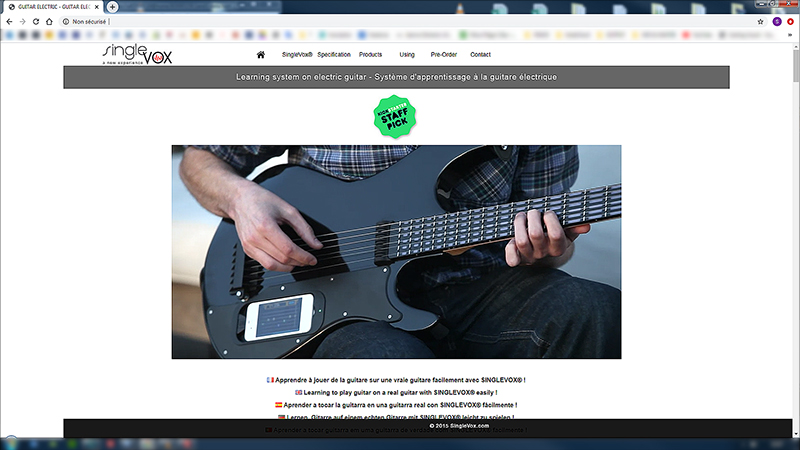Click the Home icon in navigation
This screenshot has height=450, width=800.
[x=261, y=55]
